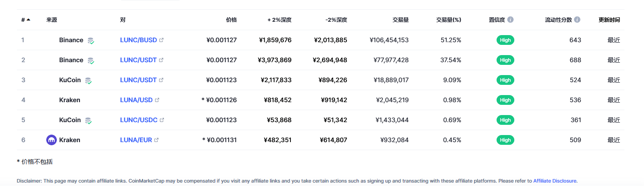This screenshot has width=644, height=191.
Task: Click High confidence badge in Binance row 1
Action: coord(505,40)
